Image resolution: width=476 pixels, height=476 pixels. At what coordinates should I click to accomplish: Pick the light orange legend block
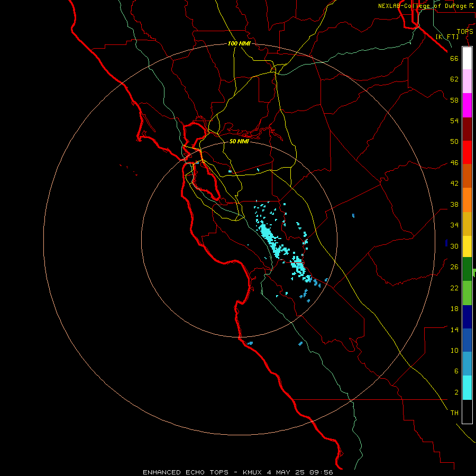click(x=467, y=200)
